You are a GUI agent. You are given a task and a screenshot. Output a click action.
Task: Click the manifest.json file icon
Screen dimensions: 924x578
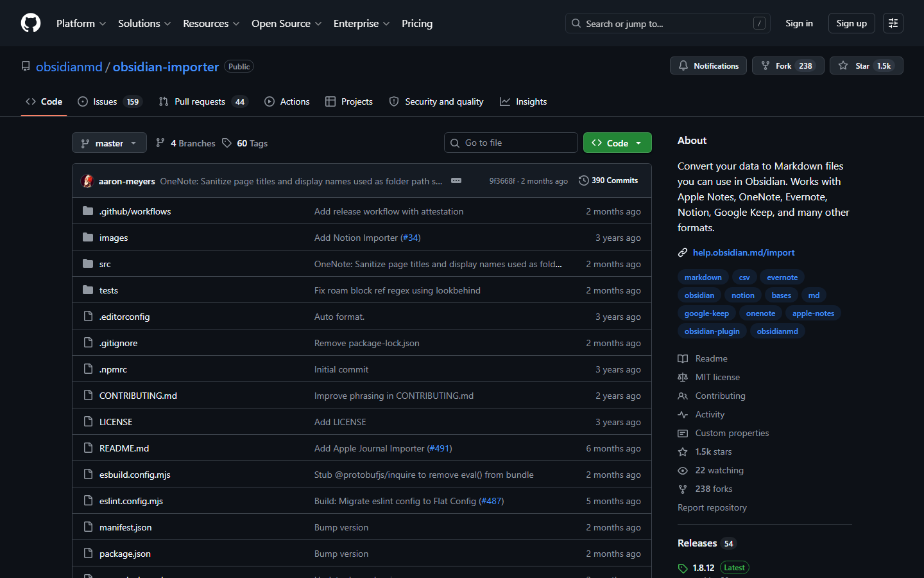88,527
